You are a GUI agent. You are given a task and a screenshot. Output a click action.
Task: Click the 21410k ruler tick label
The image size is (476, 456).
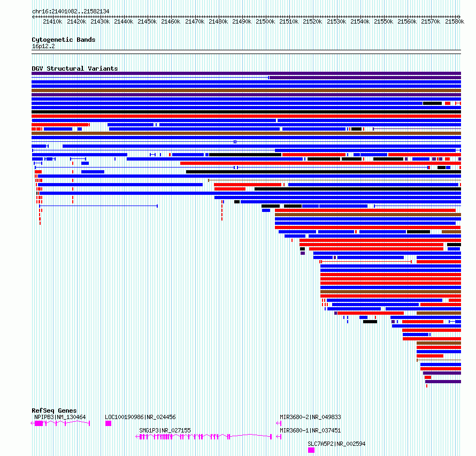[x=52, y=21]
